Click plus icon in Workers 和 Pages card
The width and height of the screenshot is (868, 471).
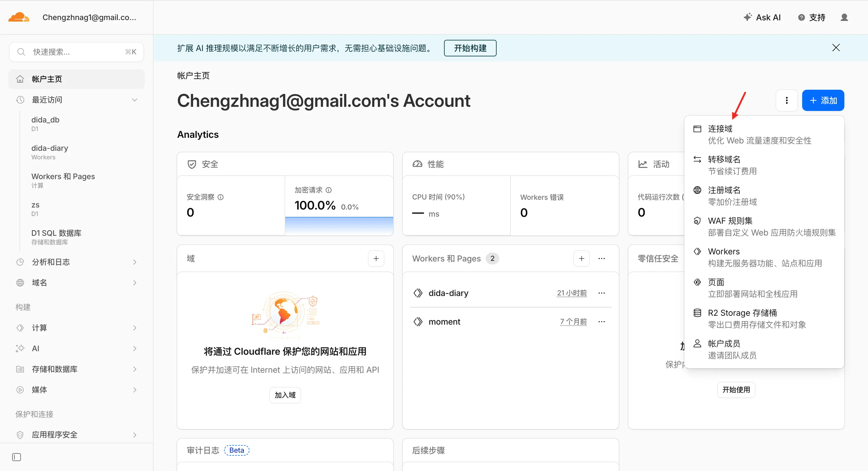pos(581,259)
